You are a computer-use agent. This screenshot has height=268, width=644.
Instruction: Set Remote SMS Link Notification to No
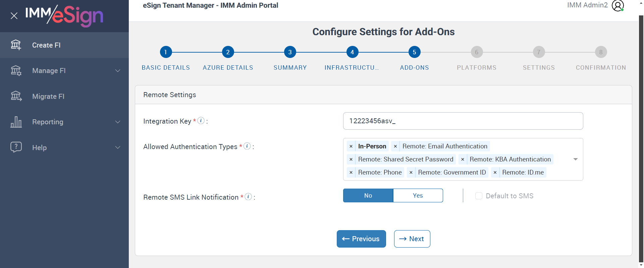tap(368, 196)
